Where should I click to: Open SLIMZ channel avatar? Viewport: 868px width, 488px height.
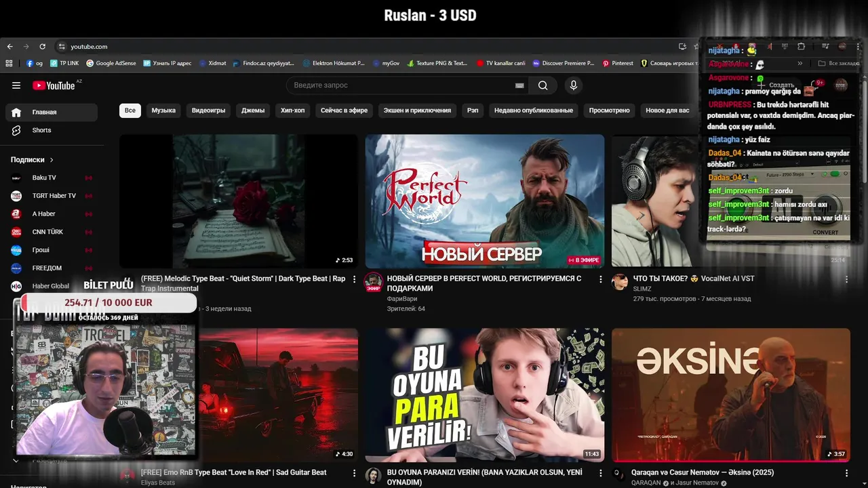point(619,282)
